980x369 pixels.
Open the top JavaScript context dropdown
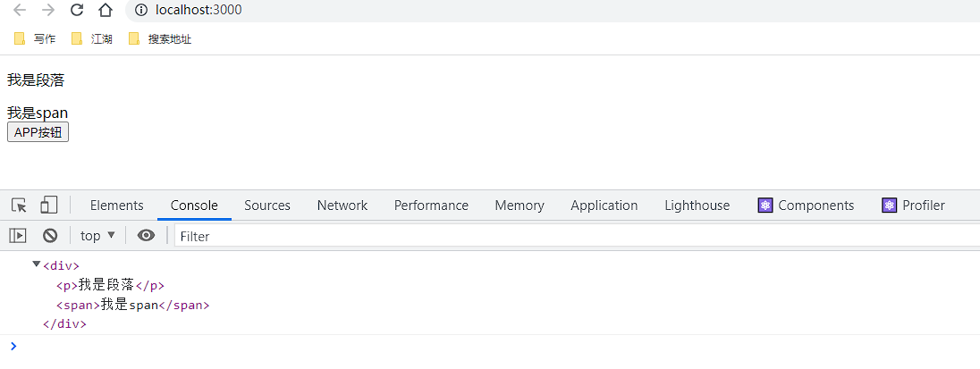(97, 236)
